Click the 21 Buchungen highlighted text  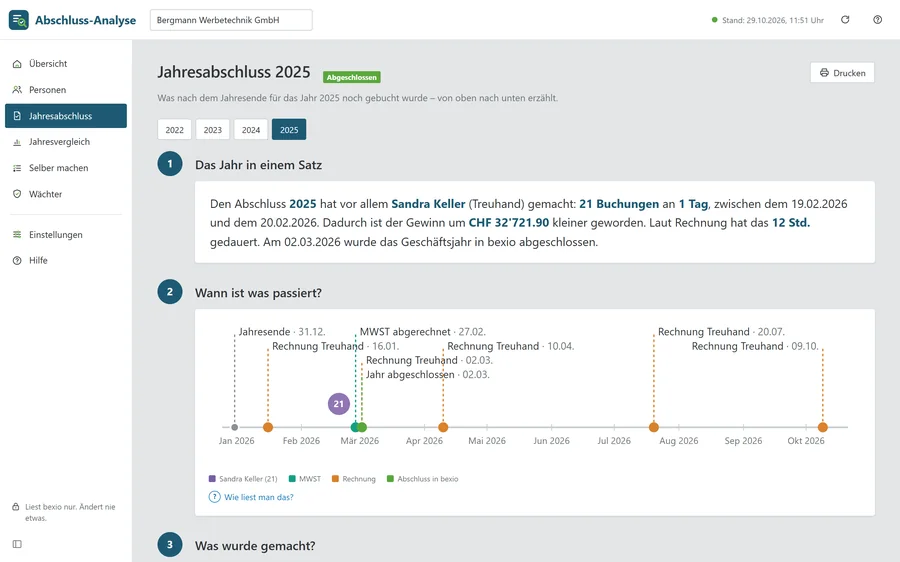pos(619,204)
